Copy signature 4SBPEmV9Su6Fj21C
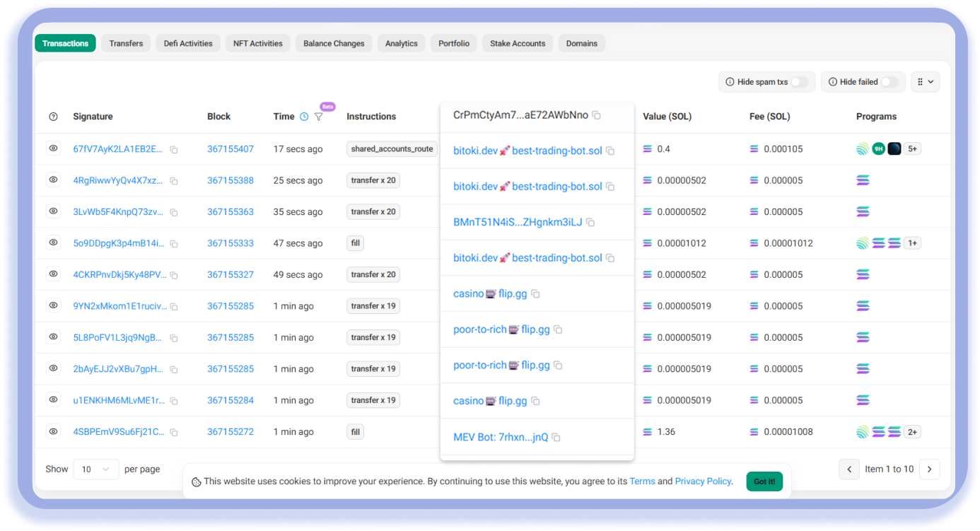The image size is (980, 531). click(x=173, y=433)
